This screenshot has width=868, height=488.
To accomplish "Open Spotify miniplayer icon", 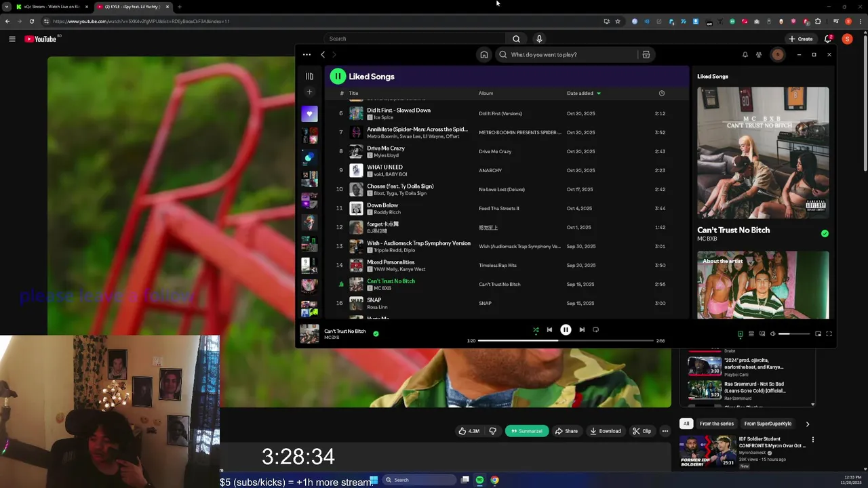I will (x=818, y=334).
